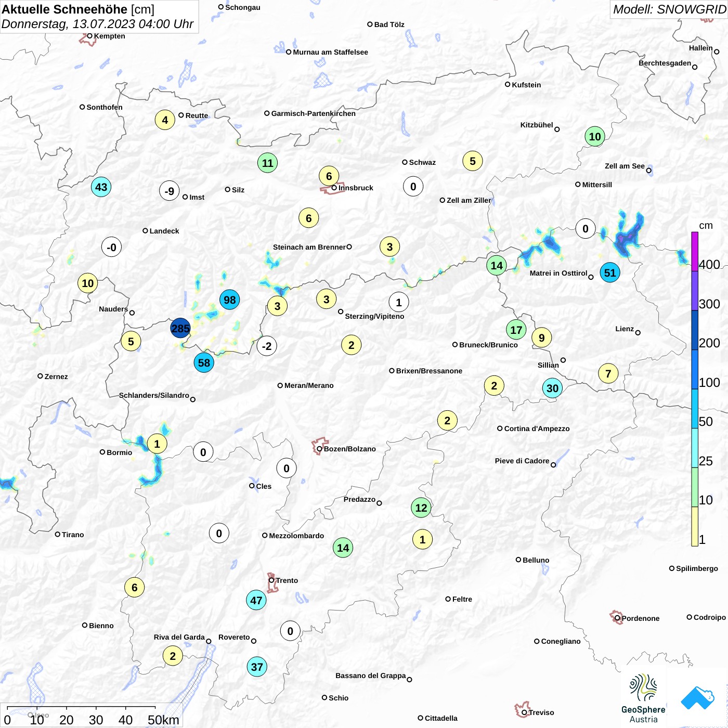Select the station marker showing 4 near Reutte
Viewport: 728px width, 728px height.
(165, 120)
